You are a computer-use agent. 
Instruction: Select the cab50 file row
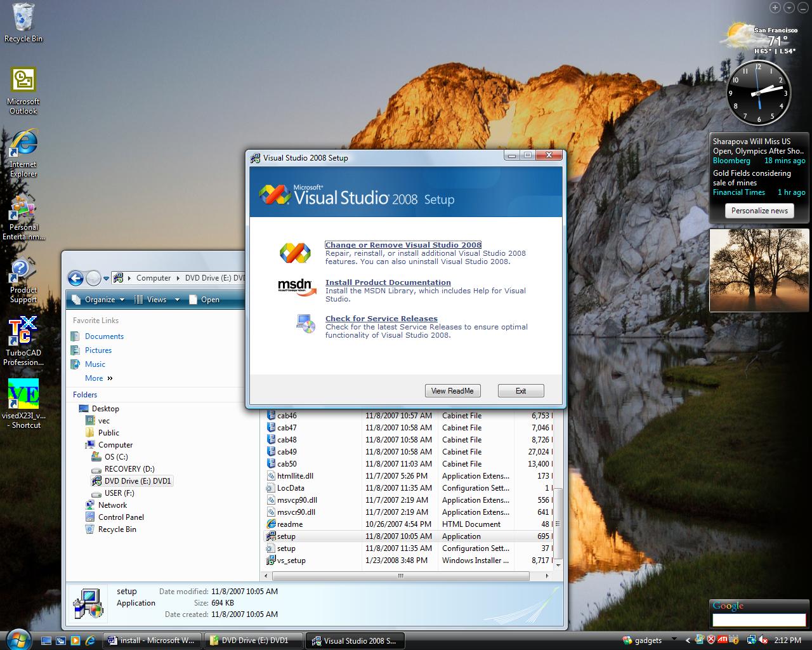409,464
